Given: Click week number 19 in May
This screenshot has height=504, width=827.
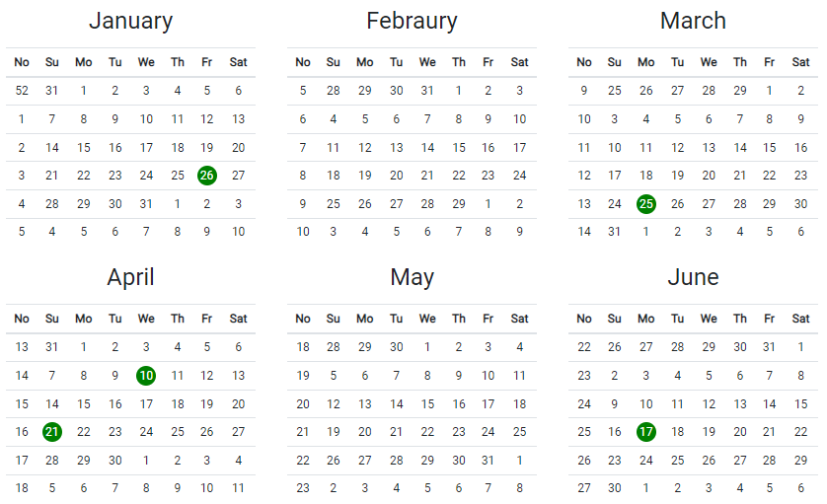Looking at the screenshot, I should point(303,375).
